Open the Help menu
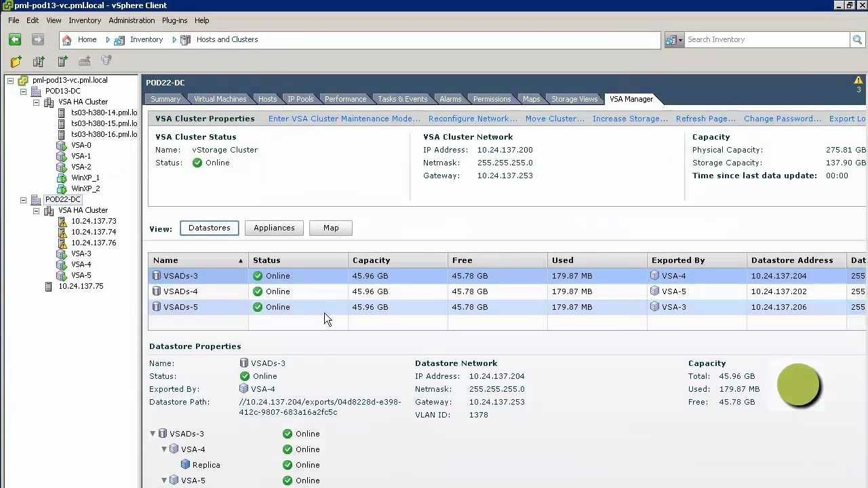 pyautogui.click(x=201, y=20)
